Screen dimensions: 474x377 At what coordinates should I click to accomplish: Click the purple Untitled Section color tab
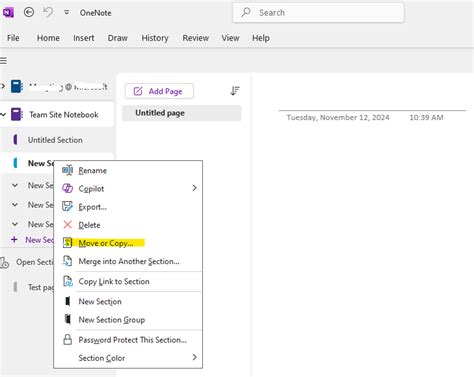pos(15,140)
